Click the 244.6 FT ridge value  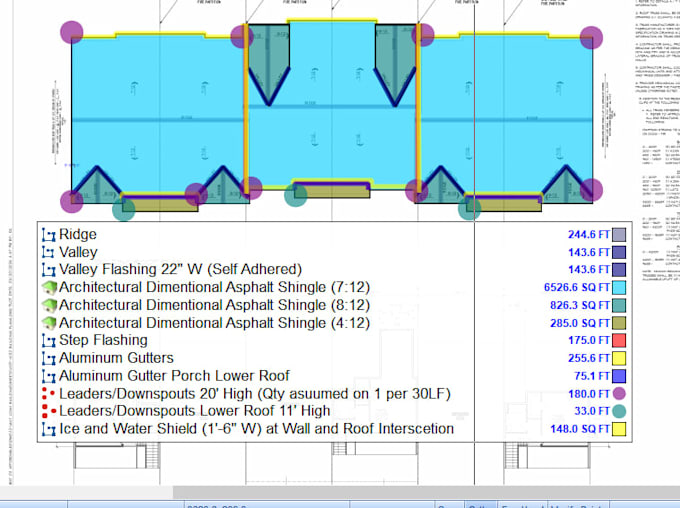point(588,235)
